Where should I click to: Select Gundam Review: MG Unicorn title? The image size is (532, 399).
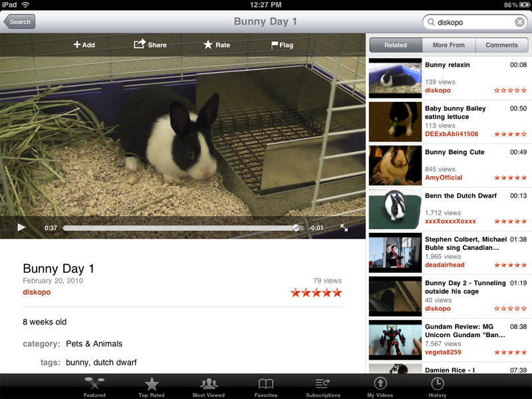coord(465,331)
